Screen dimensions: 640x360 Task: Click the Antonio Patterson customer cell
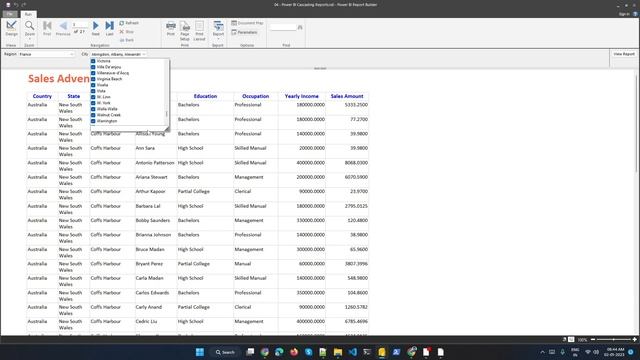(156, 166)
